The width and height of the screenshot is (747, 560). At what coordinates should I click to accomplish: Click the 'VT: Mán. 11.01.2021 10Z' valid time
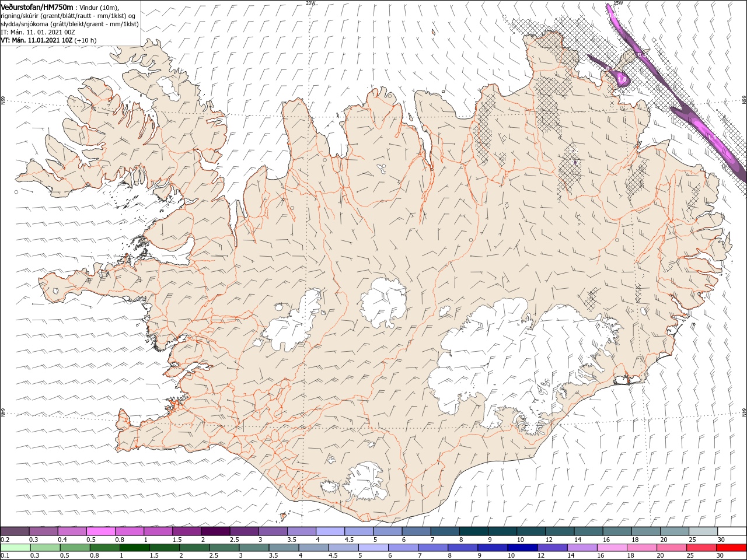(x=36, y=40)
